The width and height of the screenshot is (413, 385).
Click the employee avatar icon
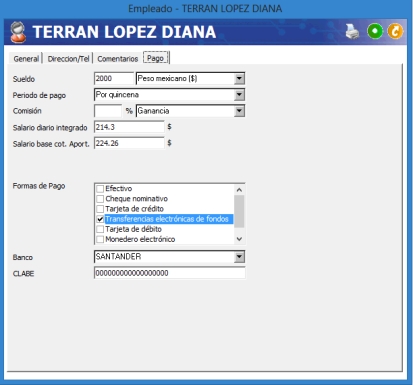[18, 32]
